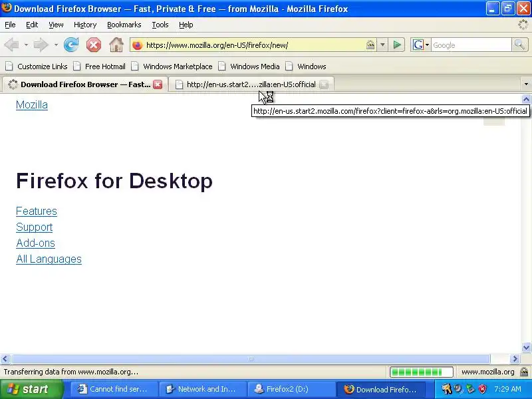
Task: Click the scroll right arrow
Action: (x=515, y=358)
